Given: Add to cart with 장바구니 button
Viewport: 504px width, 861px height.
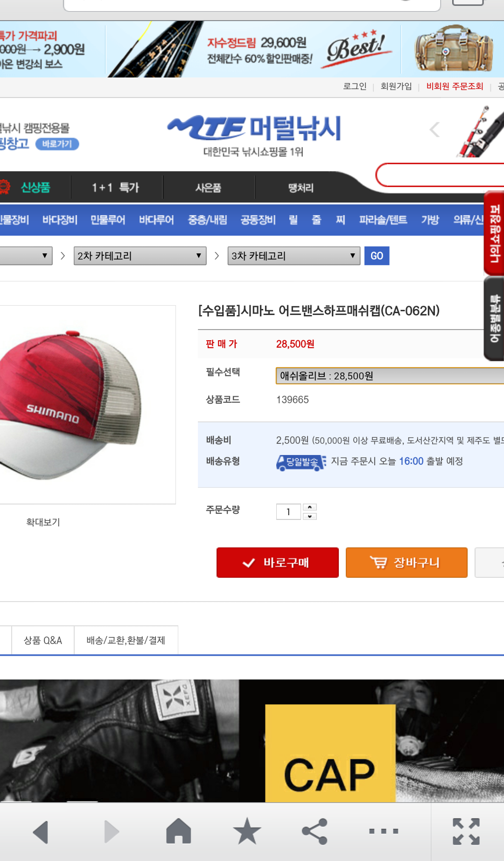Looking at the screenshot, I should 406,562.
